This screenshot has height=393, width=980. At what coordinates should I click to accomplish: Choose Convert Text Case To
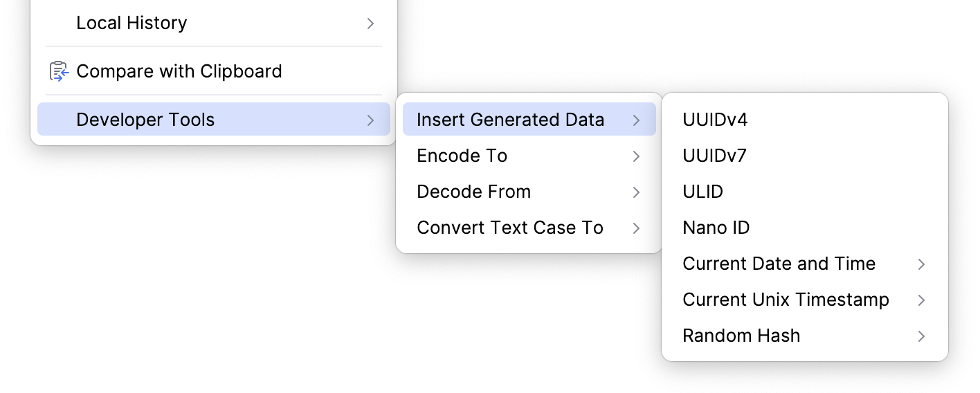click(509, 228)
